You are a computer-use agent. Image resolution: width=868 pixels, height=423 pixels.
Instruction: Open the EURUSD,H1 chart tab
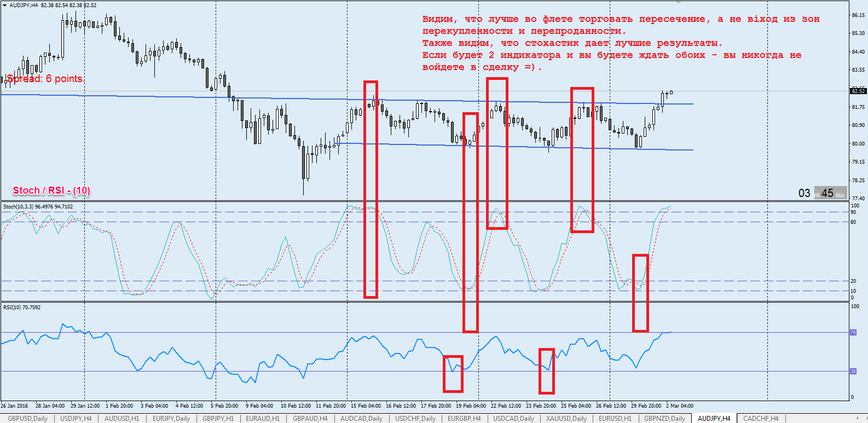[x=615, y=419]
